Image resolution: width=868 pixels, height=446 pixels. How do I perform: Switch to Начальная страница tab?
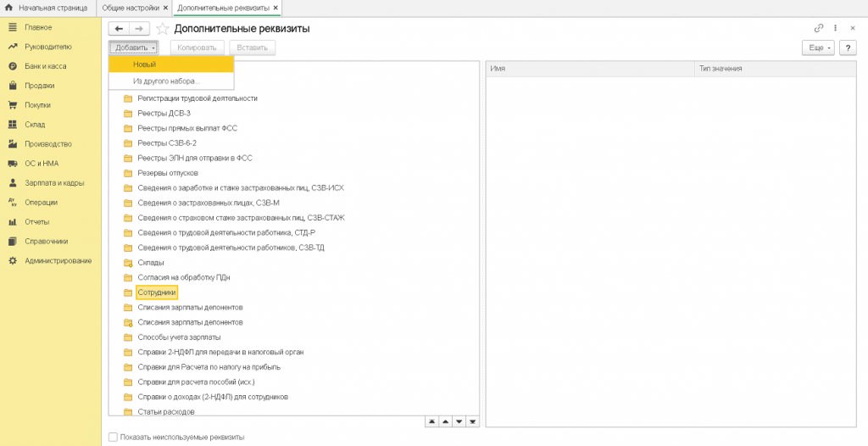pos(48,8)
